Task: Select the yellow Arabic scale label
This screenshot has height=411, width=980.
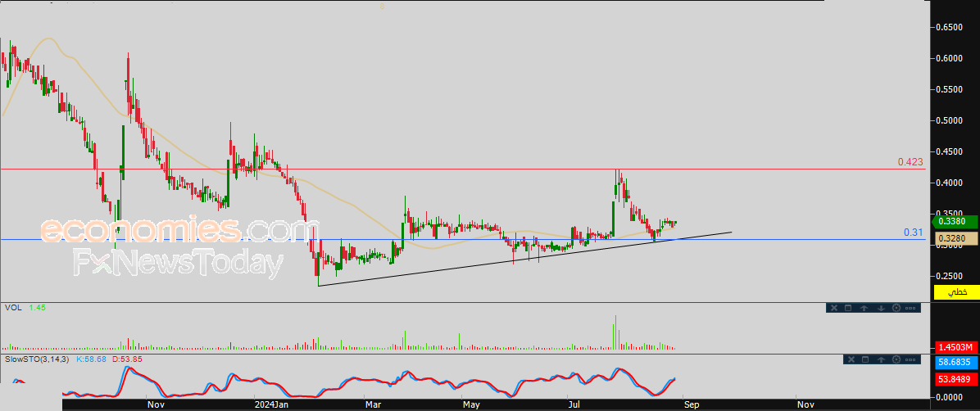Action: point(955,291)
